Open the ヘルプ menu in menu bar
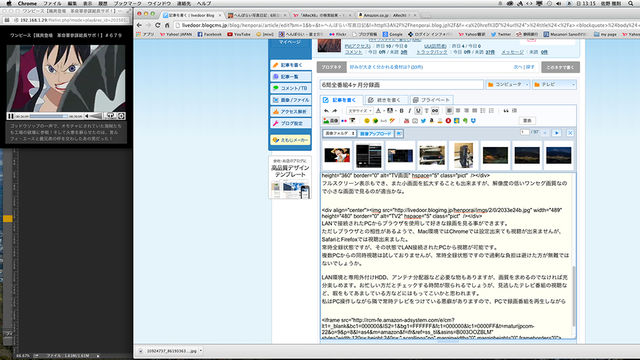This screenshot has width=640, height=360. (204, 3)
